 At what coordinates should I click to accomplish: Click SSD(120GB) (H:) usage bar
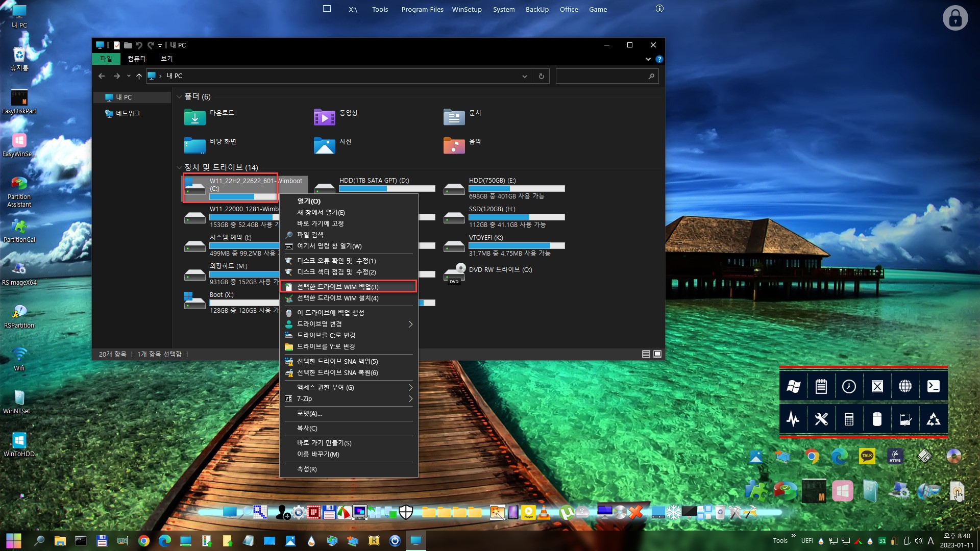(517, 217)
